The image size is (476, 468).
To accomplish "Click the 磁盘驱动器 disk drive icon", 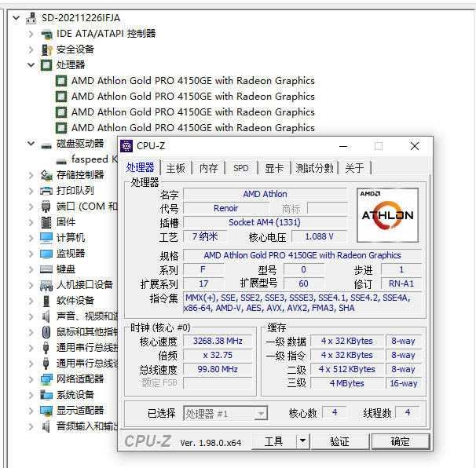I will point(46,144).
